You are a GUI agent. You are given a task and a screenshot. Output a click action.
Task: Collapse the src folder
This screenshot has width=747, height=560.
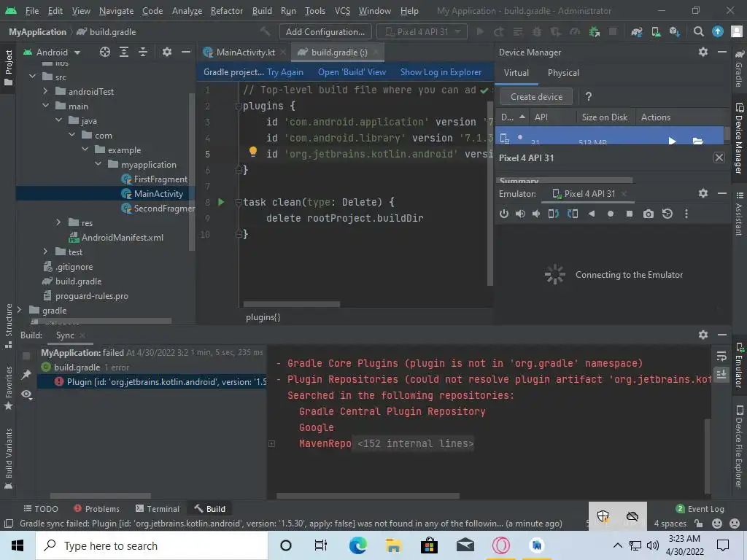click(32, 76)
